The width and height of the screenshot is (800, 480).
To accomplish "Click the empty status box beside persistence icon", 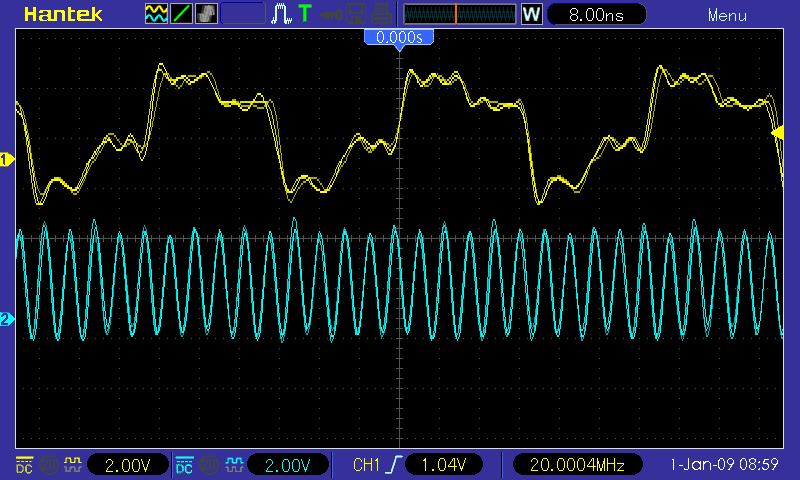I will click(x=243, y=14).
